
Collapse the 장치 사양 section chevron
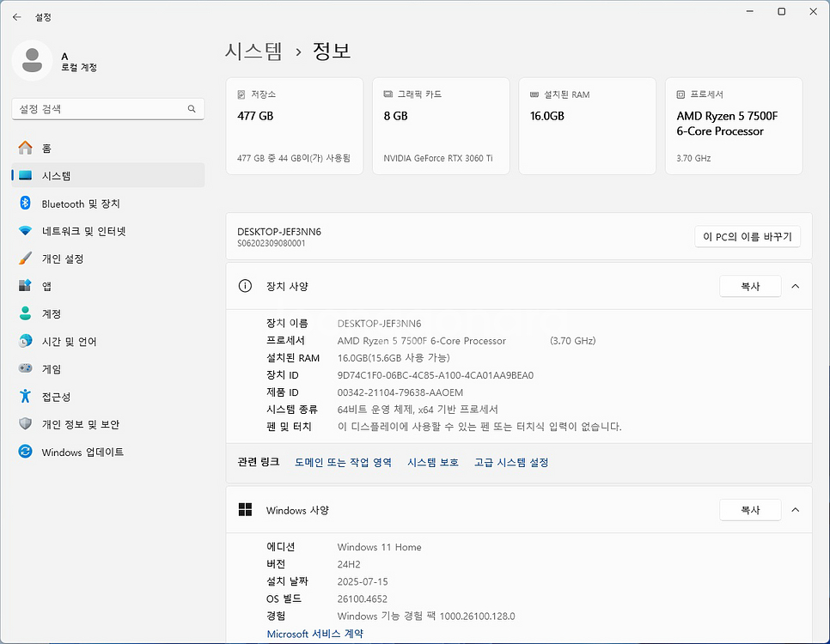(795, 286)
